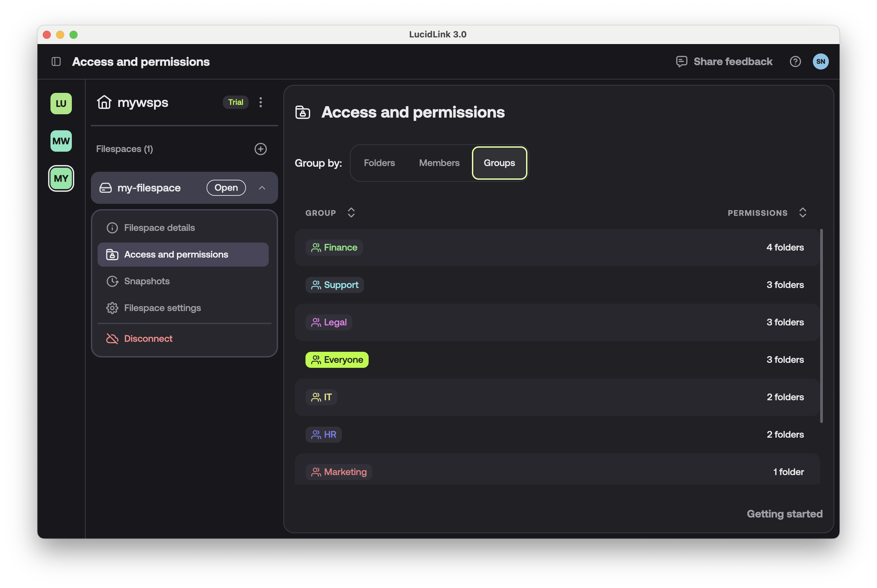
Task: Open Filespace details menu item
Action: coord(183,228)
